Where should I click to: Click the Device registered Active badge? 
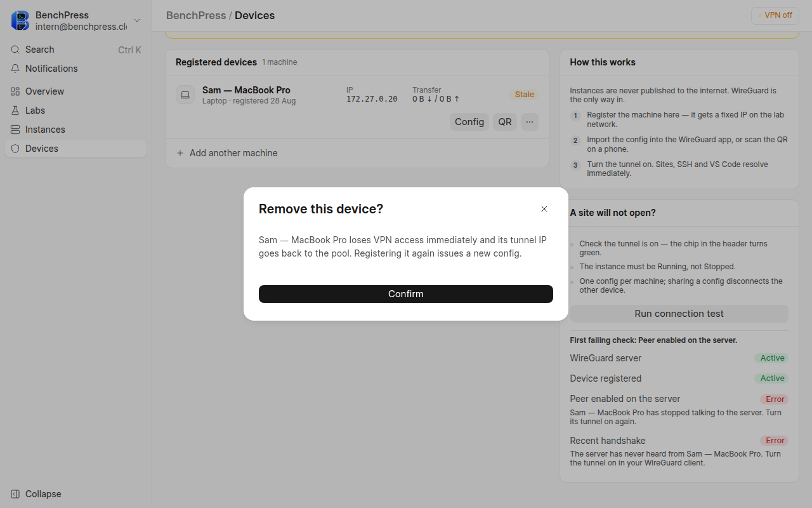click(773, 378)
